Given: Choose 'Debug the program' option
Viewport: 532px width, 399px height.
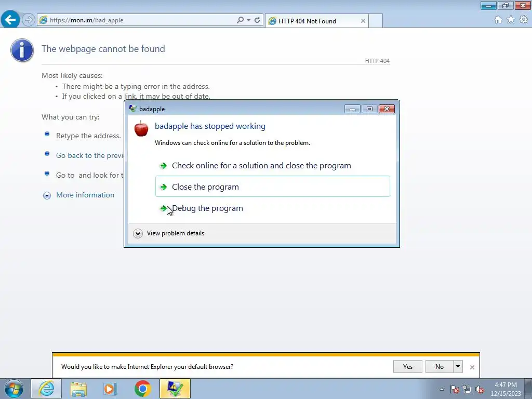Looking at the screenshot, I should [272, 208].
